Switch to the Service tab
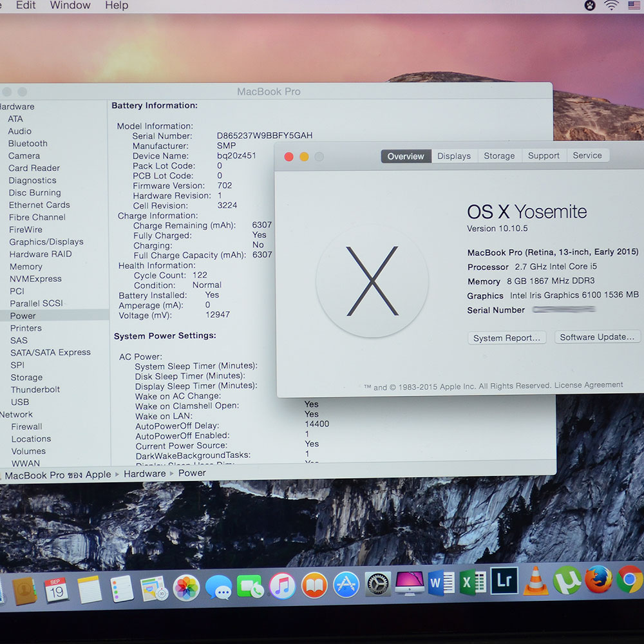Screen dimensions: 644x644 587,155
